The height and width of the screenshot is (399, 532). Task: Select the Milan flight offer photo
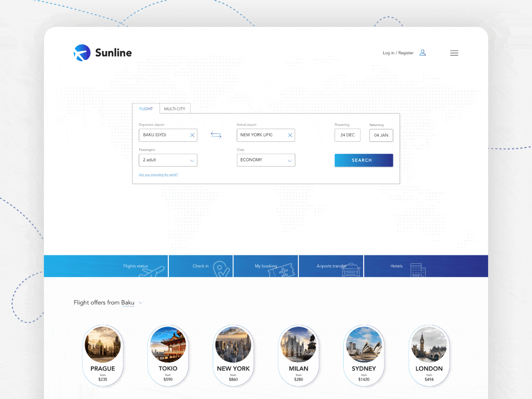(299, 344)
